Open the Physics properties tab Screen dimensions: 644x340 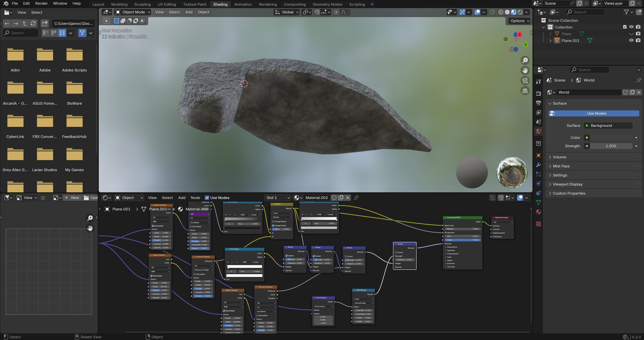(x=539, y=184)
